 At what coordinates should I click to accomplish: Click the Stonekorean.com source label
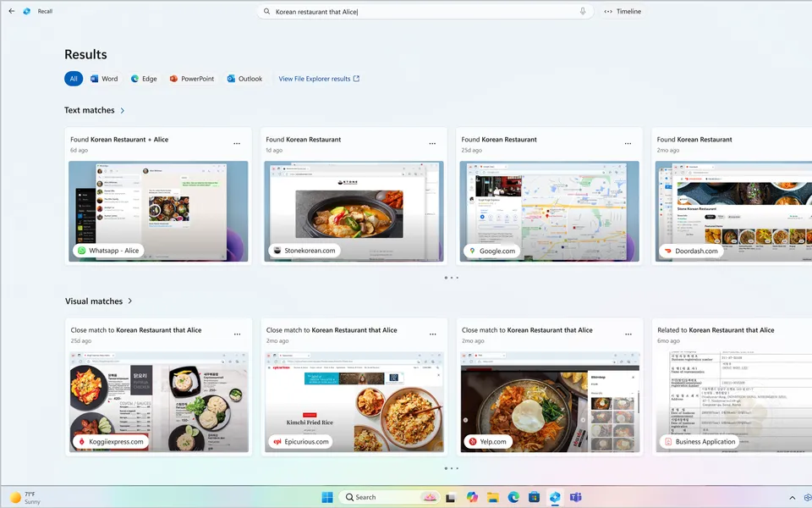click(x=304, y=251)
